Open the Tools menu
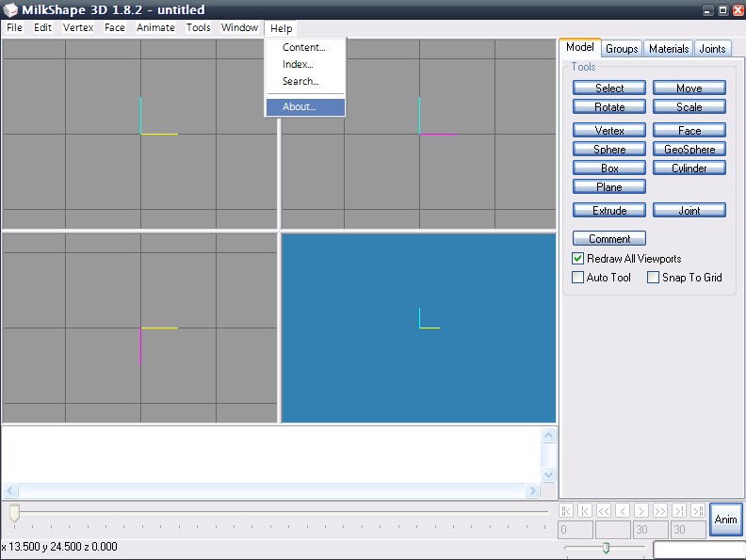The height and width of the screenshot is (560, 746). click(198, 28)
